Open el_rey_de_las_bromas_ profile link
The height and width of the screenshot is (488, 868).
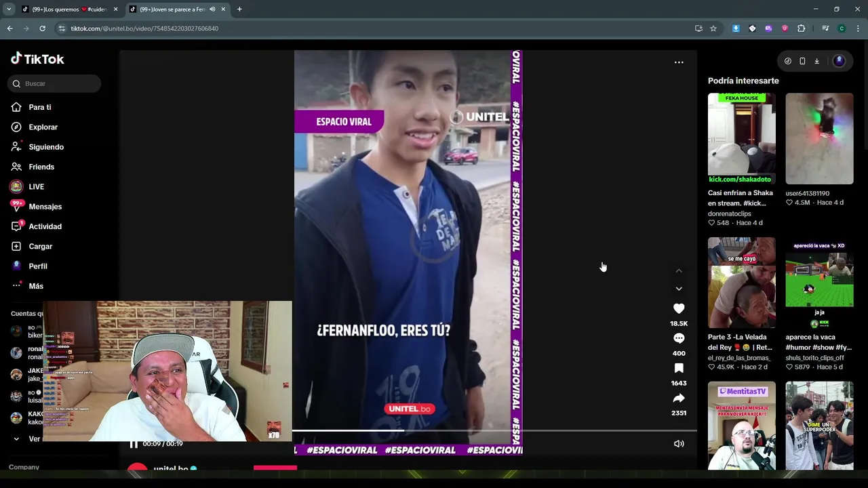point(739,358)
